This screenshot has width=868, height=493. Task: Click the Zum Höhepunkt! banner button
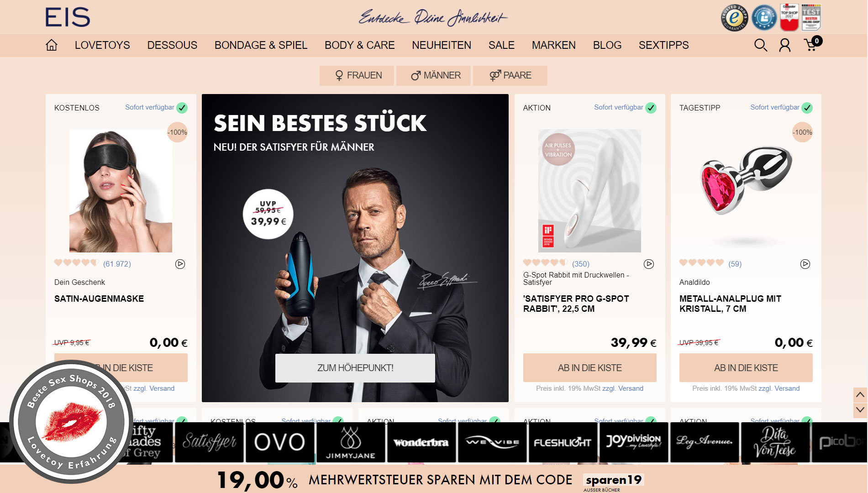point(355,368)
